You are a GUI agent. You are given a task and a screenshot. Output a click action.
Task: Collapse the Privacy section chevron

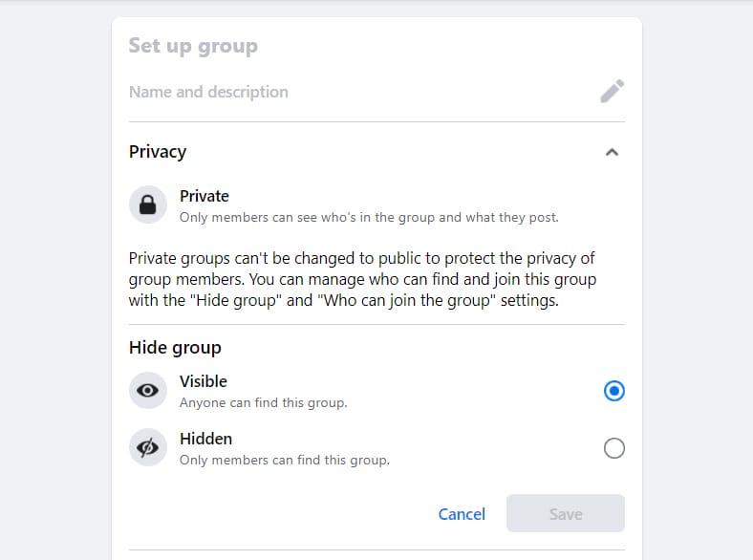click(x=612, y=152)
